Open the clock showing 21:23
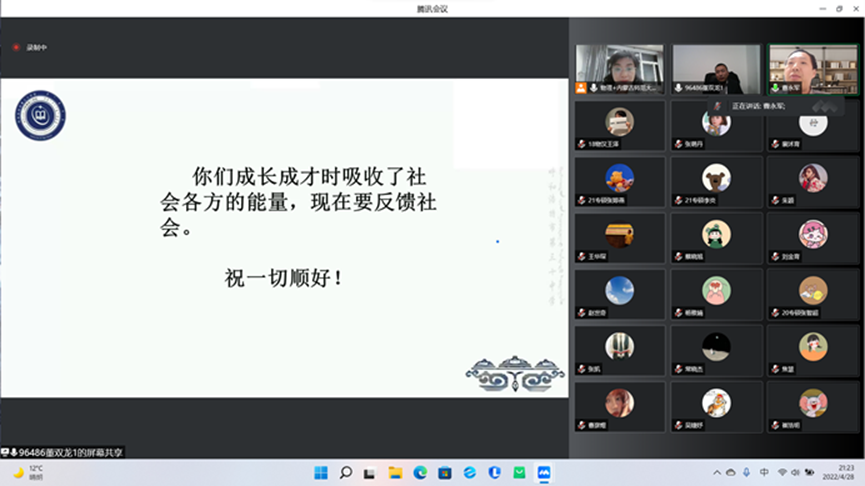 pos(845,472)
